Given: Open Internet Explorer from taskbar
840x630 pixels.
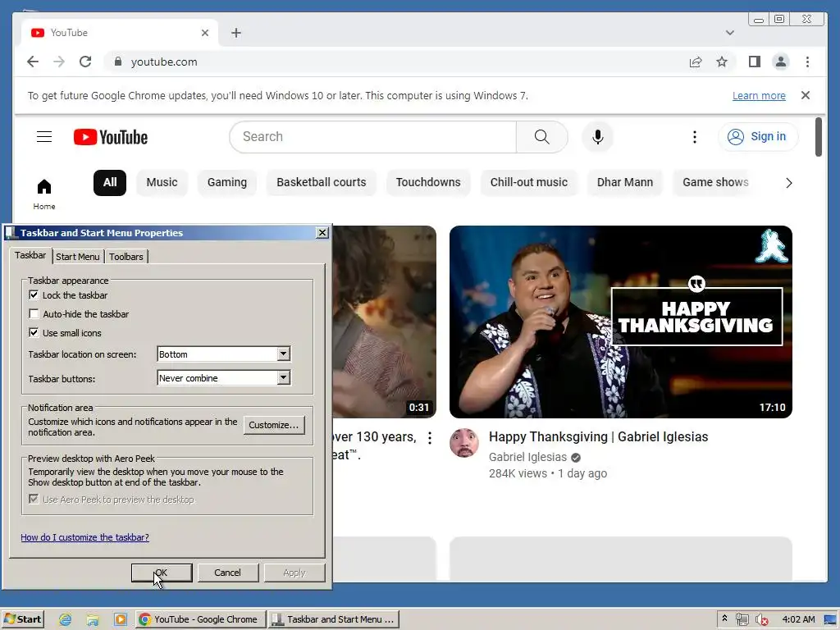Looking at the screenshot, I should (65, 619).
